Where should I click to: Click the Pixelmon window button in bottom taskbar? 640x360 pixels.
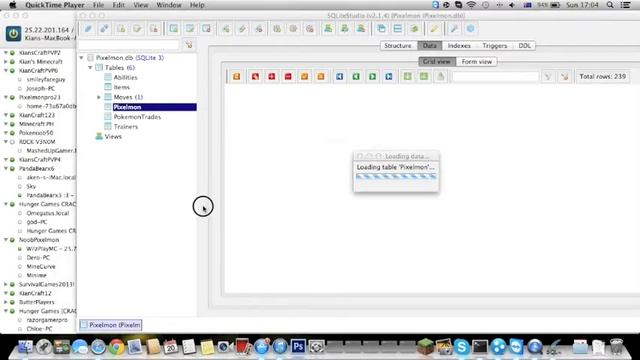[111, 325]
